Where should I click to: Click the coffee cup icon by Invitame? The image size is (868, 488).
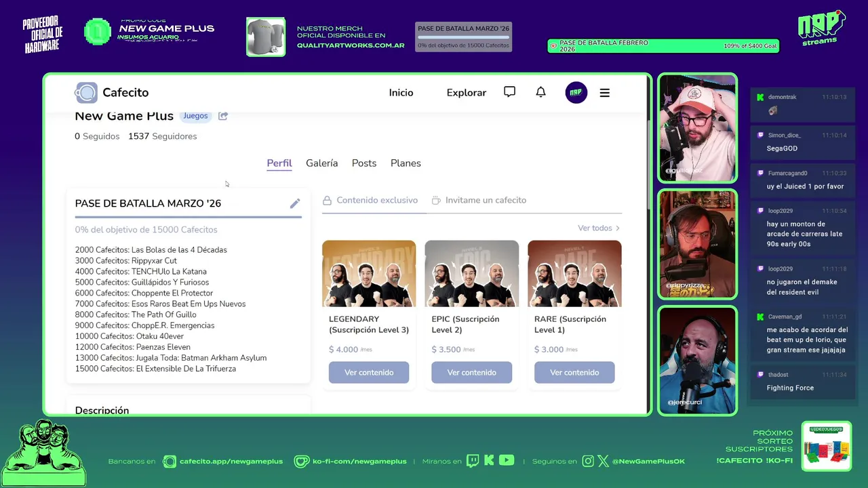[436, 201]
